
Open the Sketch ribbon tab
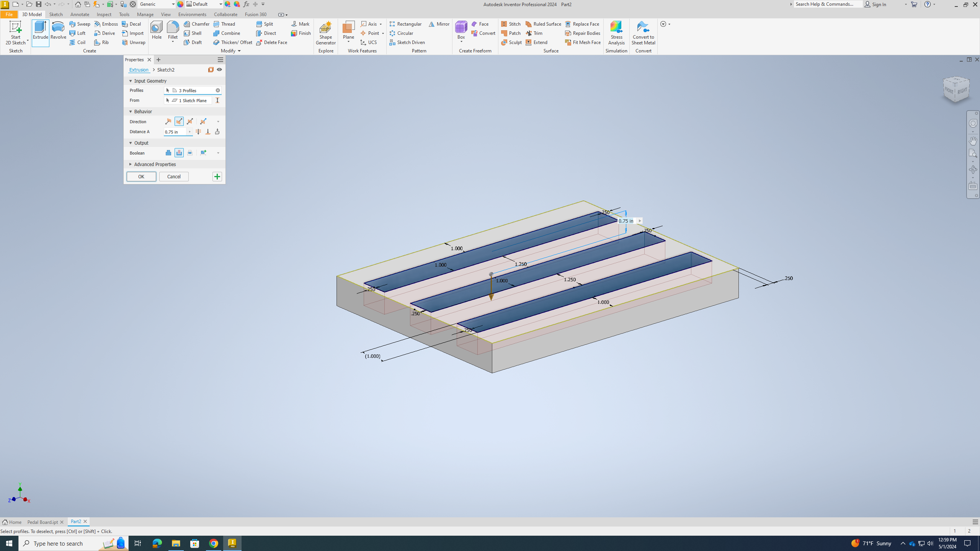click(x=56, y=15)
